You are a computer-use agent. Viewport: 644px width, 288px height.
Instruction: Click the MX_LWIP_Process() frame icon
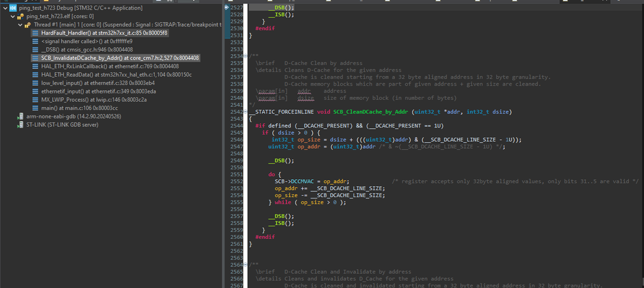(x=35, y=99)
